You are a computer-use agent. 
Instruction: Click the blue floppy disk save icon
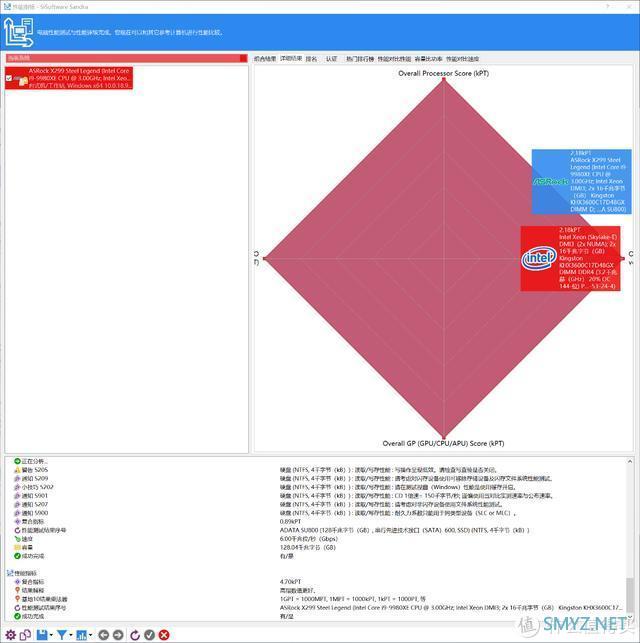(42, 635)
